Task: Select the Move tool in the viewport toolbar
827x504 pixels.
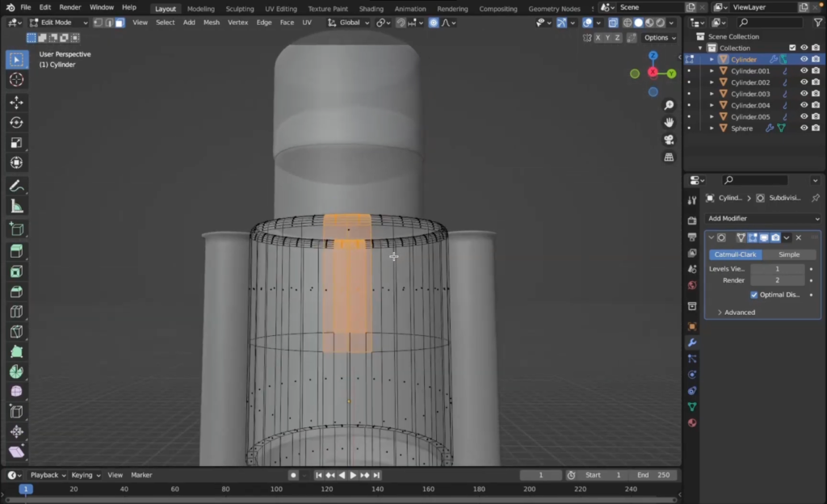Action: click(x=16, y=102)
